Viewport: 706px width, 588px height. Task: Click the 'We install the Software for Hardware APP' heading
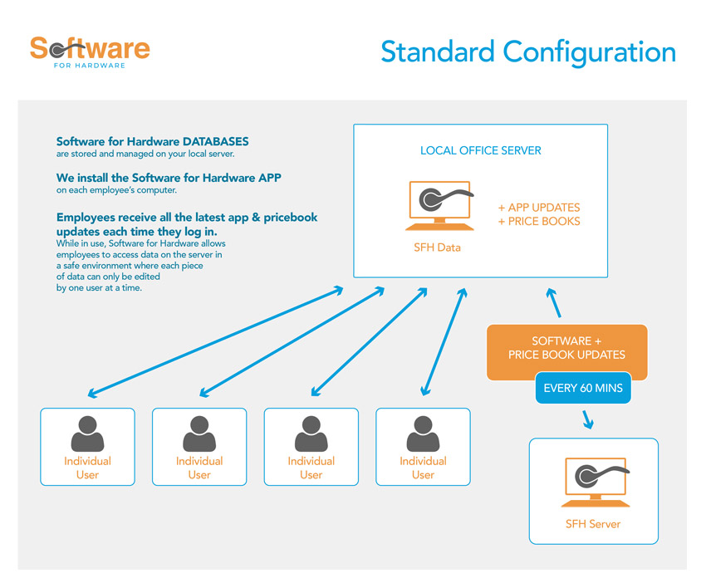tap(169, 178)
